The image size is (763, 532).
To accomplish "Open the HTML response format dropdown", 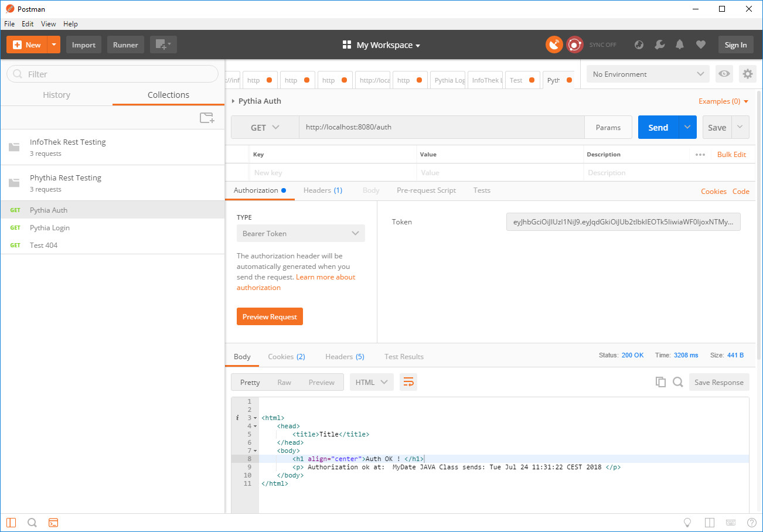I will [372, 382].
